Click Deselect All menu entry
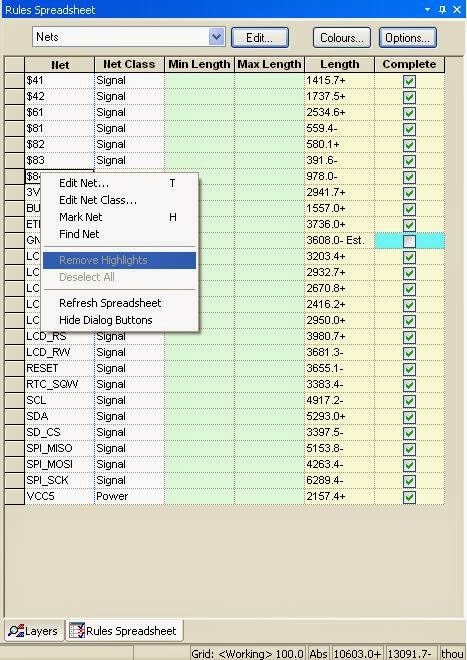The width and height of the screenshot is (467, 660). [x=119, y=277]
